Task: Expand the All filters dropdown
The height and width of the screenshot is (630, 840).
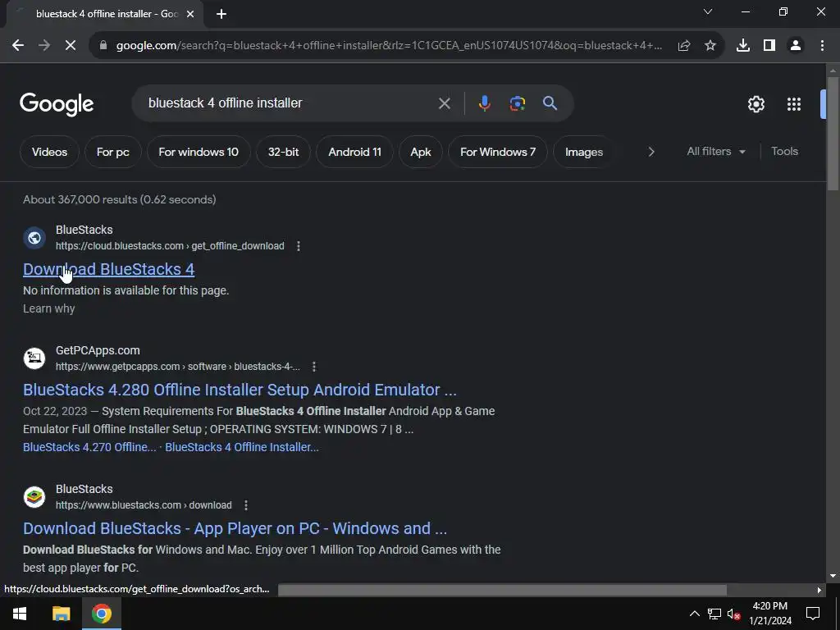Action: point(716,152)
